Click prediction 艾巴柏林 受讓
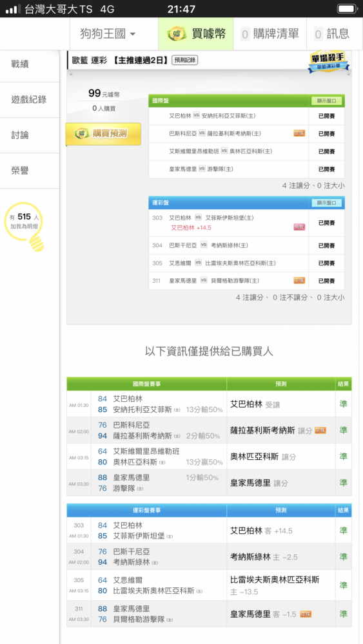Image resolution: width=363 pixels, height=644 pixels. (255, 404)
